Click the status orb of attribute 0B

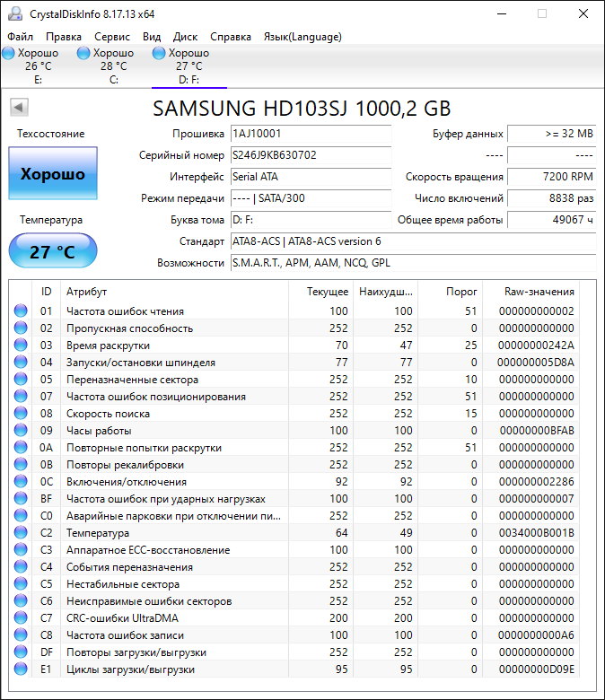click(21, 464)
